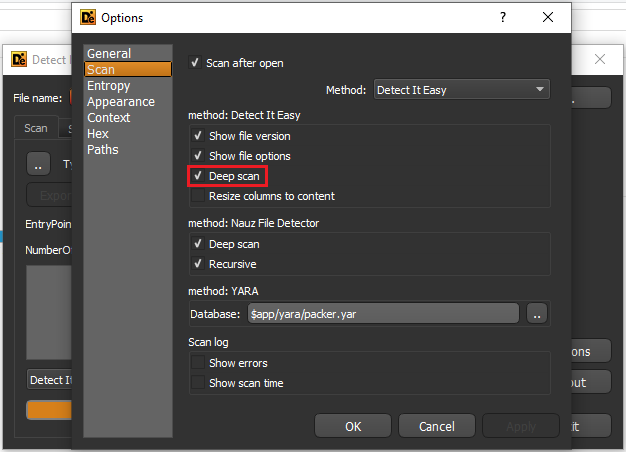626x452 pixels.
Task: Click the YARA Database path field
Action: pos(383,314)
